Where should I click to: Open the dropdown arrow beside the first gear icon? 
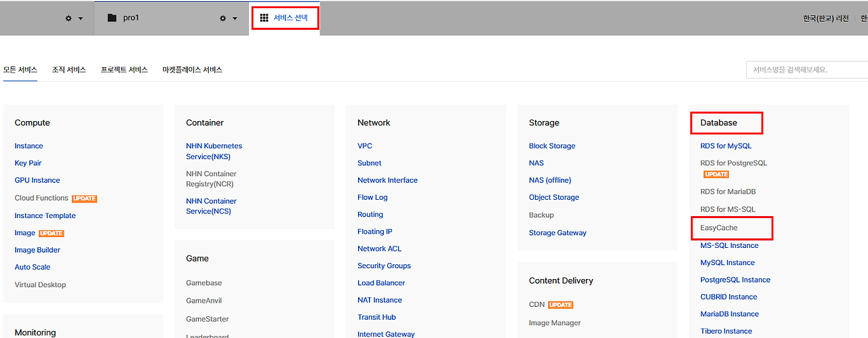tap(81, 18)
